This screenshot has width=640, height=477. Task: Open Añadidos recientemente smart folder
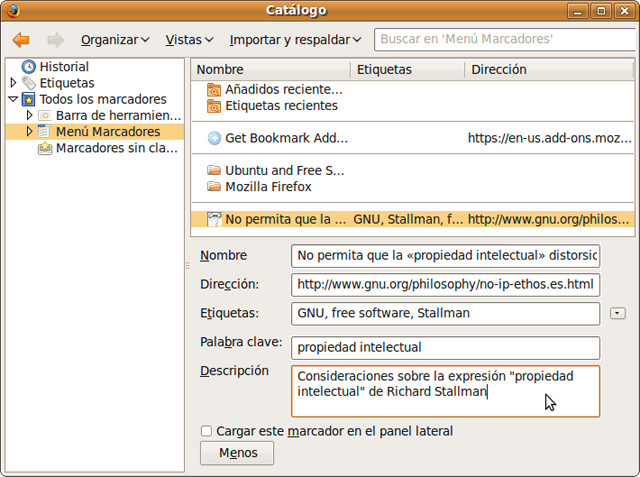click(214, 89)
